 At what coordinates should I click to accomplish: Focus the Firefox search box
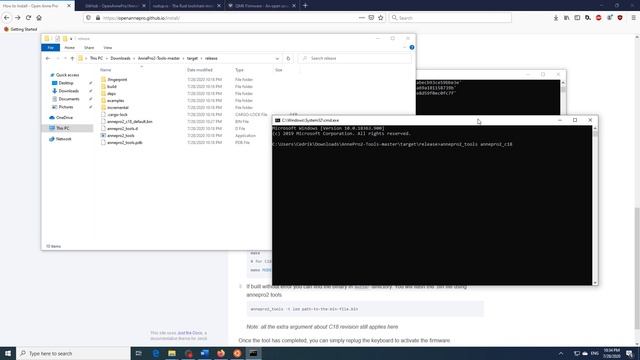tap(450, 18)
